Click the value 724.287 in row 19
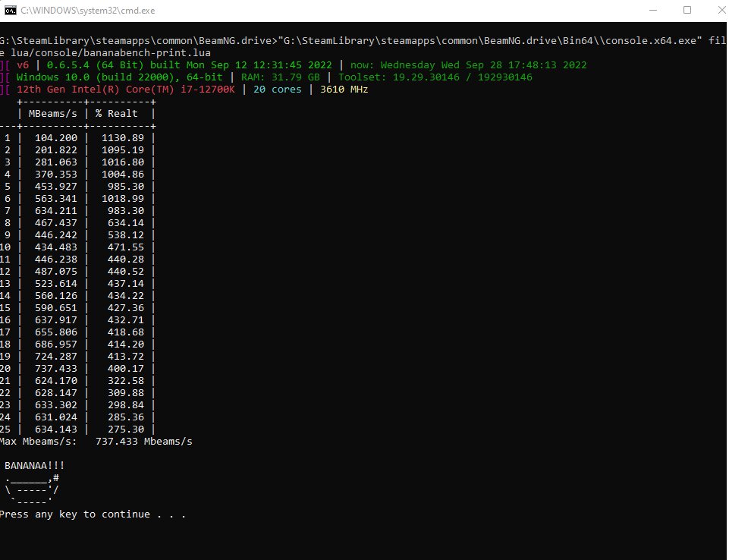The height and width of the screenshot is (560, 729). click(x=56, y=357)
